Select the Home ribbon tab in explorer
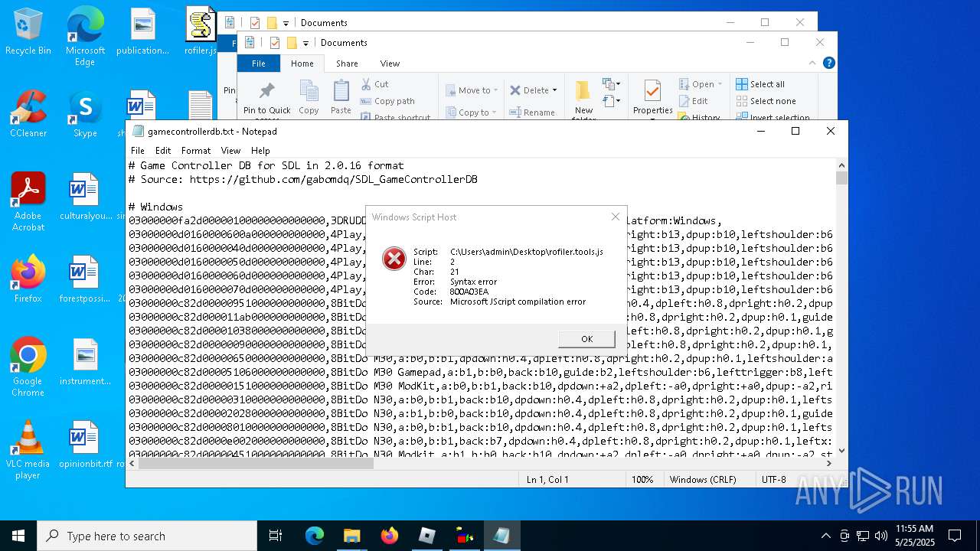This screenshot has width=980, height=551. tap(302, 64)
